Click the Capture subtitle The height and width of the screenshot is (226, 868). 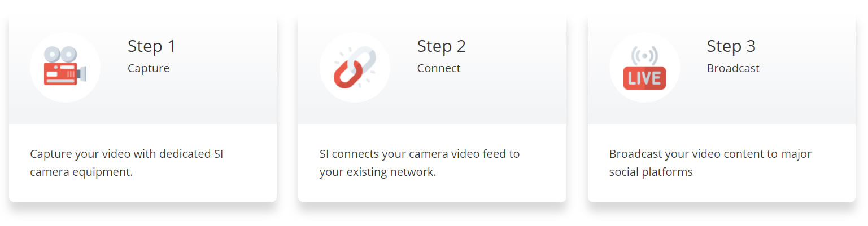[x=149, y=68]
